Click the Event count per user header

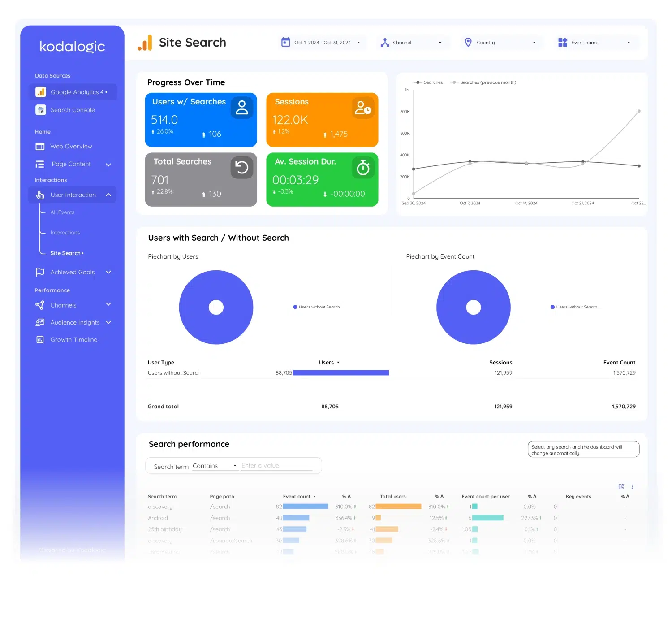(x=486, y=497)
